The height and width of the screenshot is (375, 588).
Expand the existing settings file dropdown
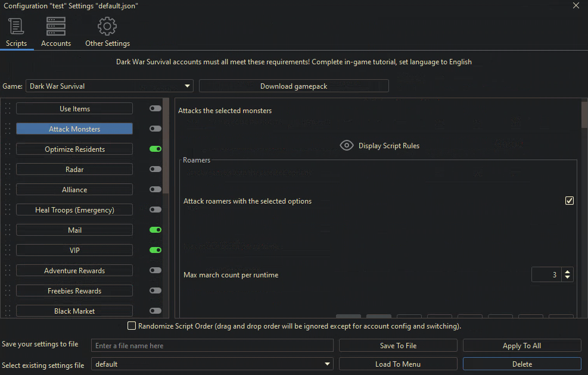328,364
